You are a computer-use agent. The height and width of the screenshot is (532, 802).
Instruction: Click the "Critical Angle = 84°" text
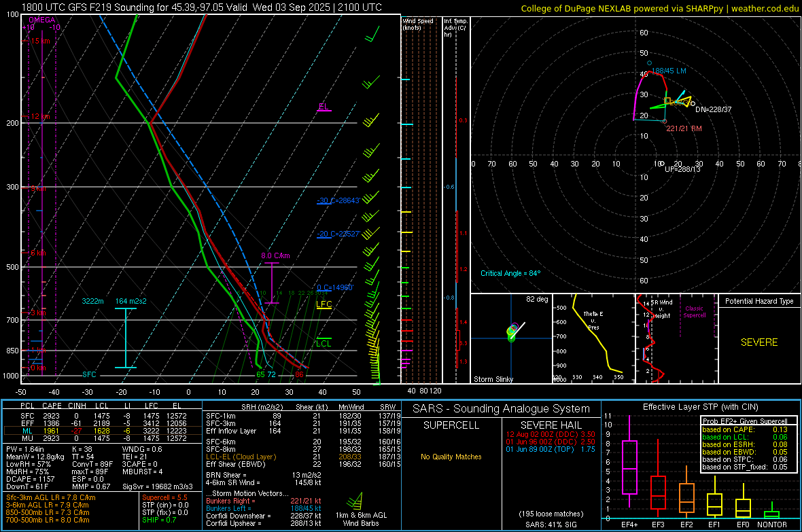point(510,273)
